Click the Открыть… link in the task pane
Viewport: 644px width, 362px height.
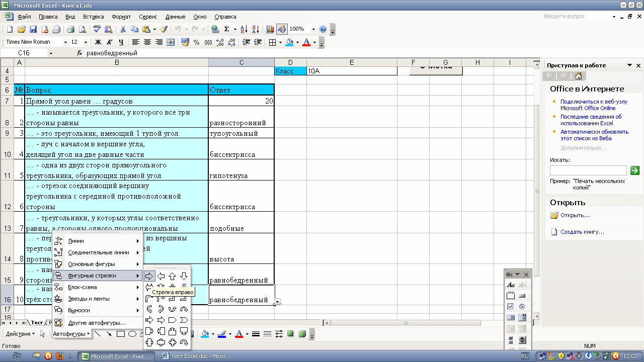575,215
